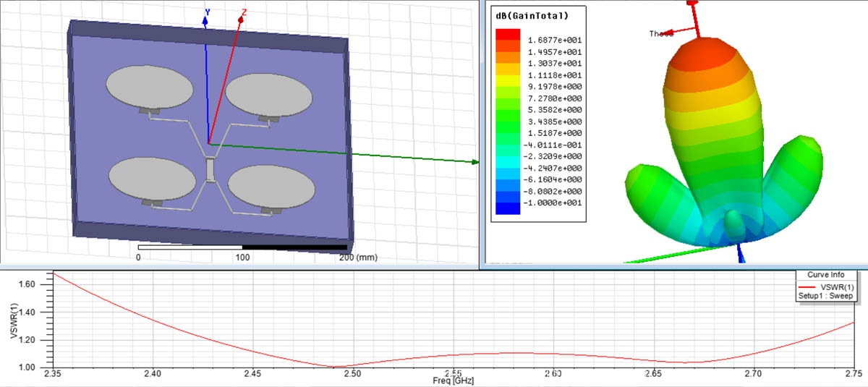
Task: Pick the dark blue -1.0000e+001 legend color
Action: 507,208
